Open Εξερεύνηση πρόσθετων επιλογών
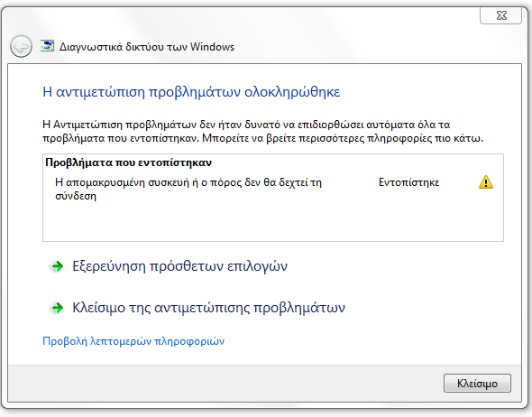532x417 pixels. [179, 266]
